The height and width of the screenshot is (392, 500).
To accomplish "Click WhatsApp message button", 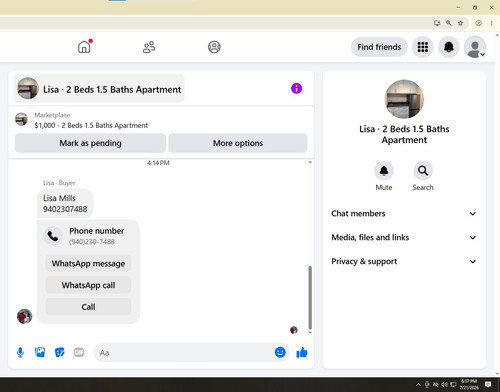I will click(88, 263).
